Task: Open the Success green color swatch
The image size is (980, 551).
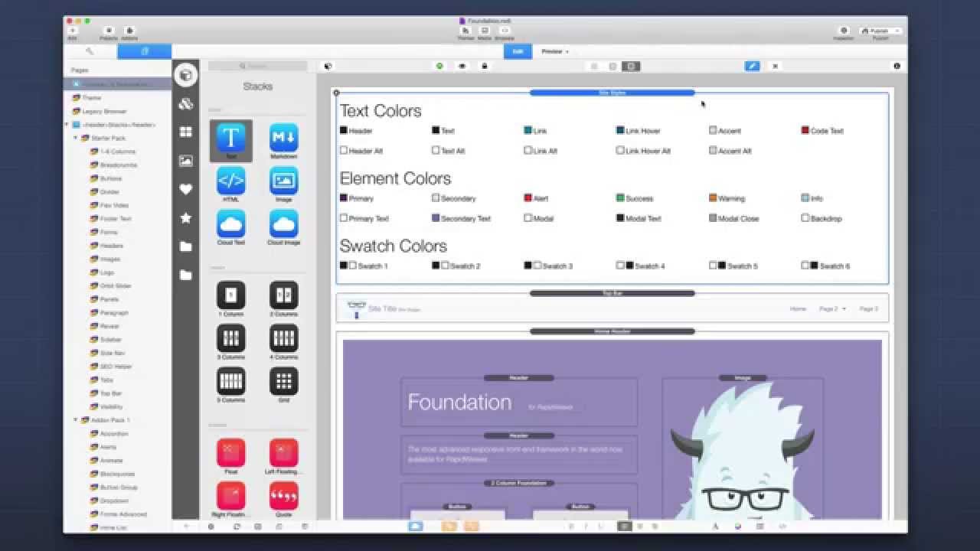Action: pos(620,197)
